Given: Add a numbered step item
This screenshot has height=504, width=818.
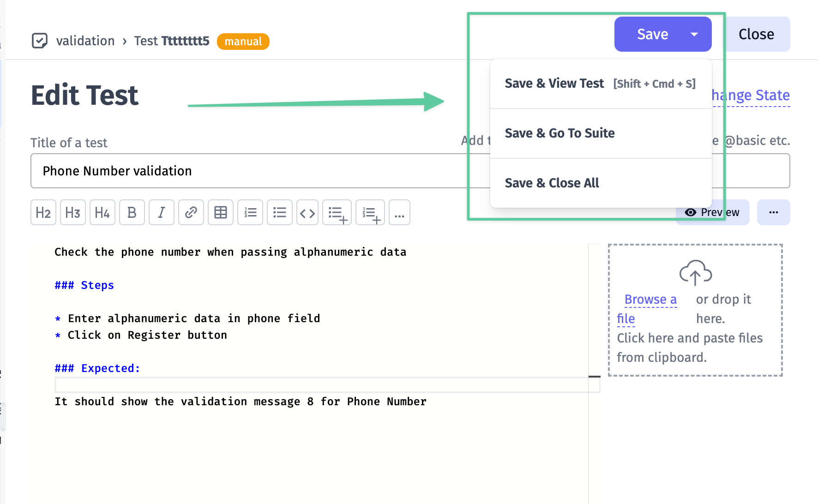Looking at the screenshot, I should click(370, 212).
